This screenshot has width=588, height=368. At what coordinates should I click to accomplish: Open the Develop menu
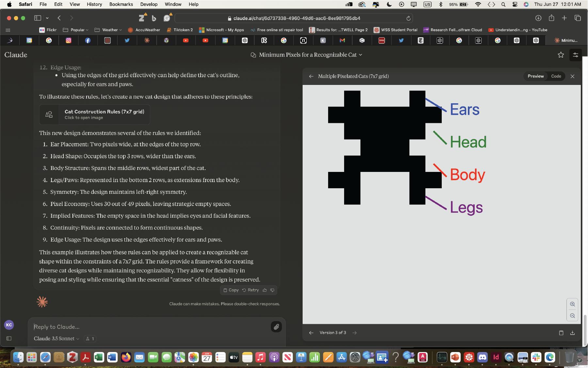[x=149, y=4]
